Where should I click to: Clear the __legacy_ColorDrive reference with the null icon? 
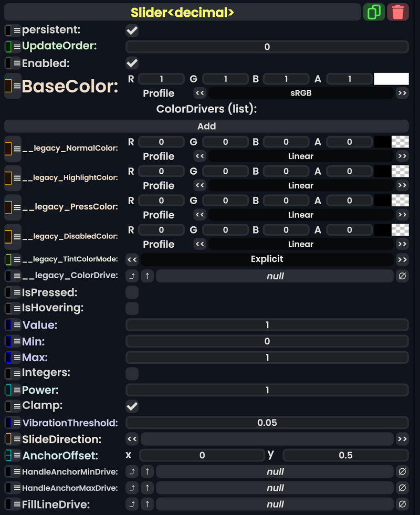coord(402,276)
